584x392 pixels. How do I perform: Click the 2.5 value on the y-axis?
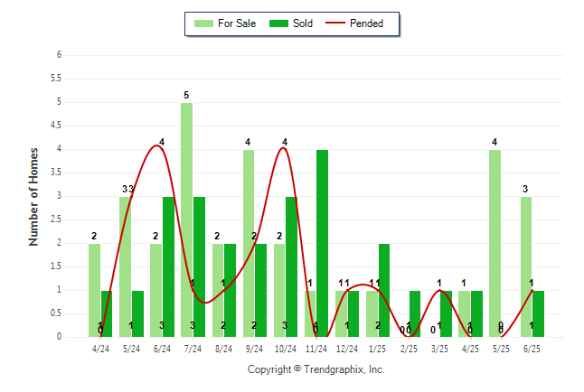pos(56,219)
